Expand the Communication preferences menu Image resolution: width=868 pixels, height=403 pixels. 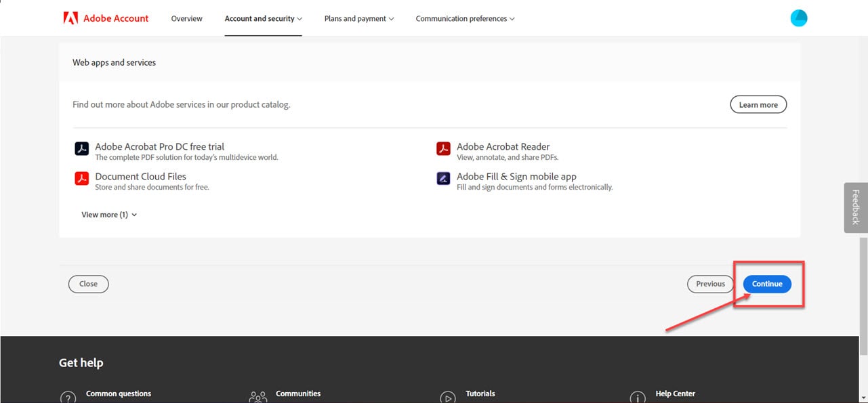pos(465,18)
